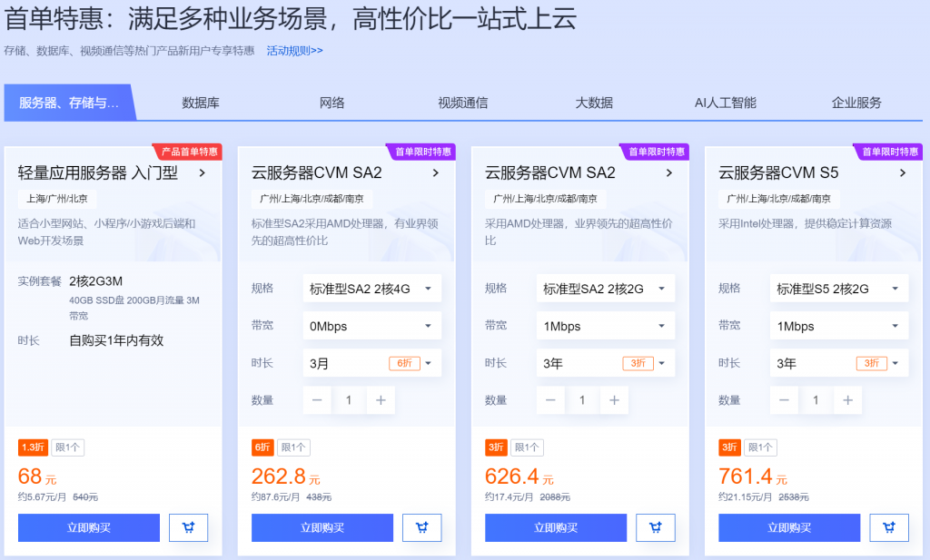This screenshot has height=560, width=930.
Task: Open 云服务器CVM S5 details arrow
Action: coord(903,172)
